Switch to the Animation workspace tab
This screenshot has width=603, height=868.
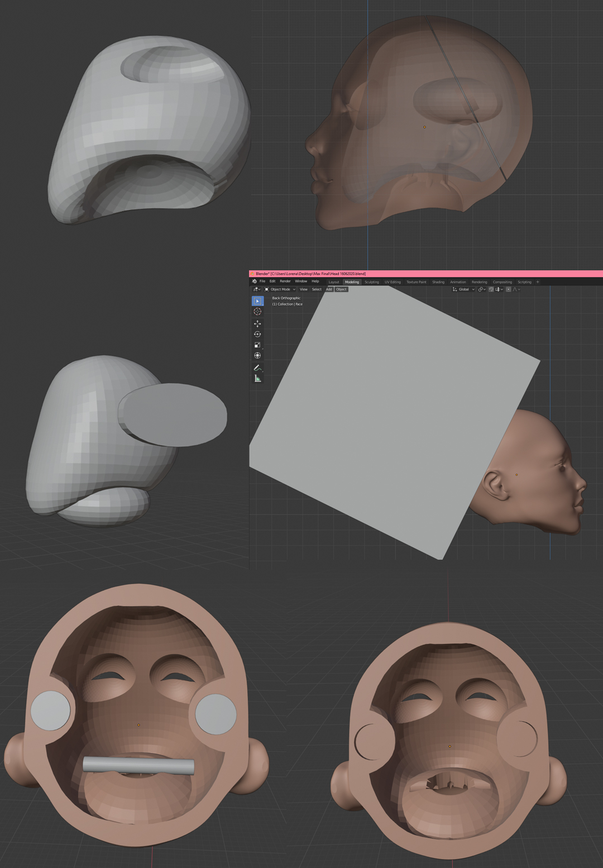coord(458,282)
